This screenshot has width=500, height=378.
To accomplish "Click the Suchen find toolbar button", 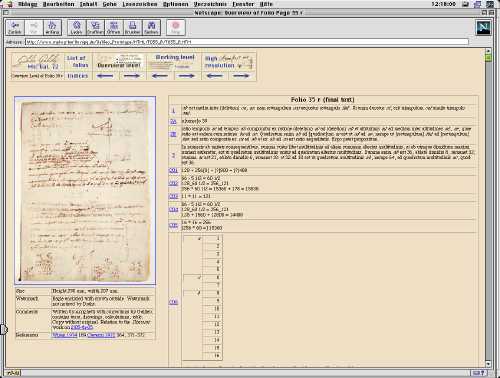I will [151, 28].
